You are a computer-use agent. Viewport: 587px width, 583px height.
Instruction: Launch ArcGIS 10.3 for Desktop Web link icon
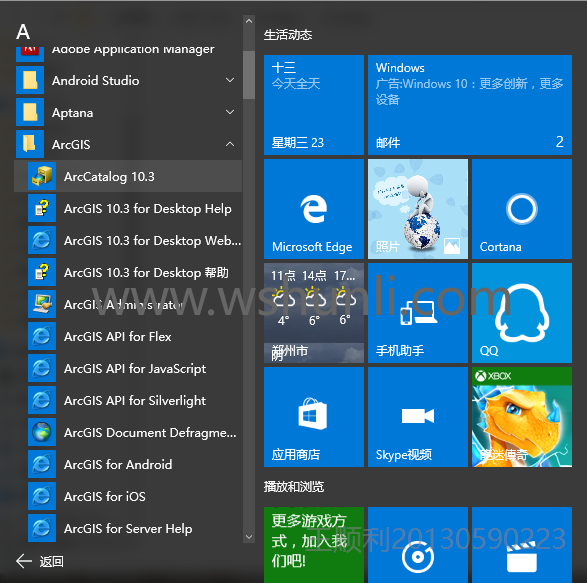pyautogui.click(x=42, y=240)
